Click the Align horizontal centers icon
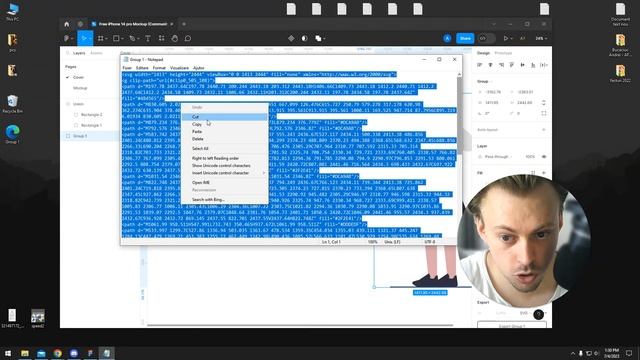 pyautogui.click(x=490, y=65)
